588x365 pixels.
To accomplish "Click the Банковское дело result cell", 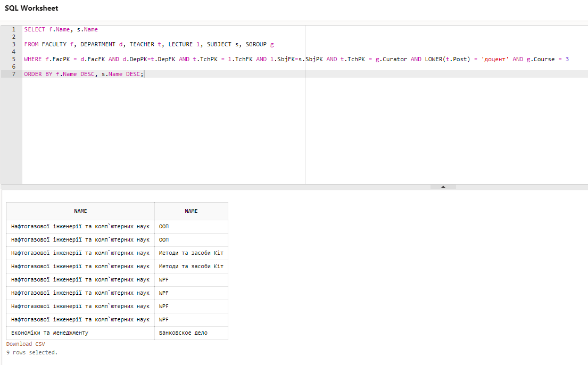I will [183, 333].
